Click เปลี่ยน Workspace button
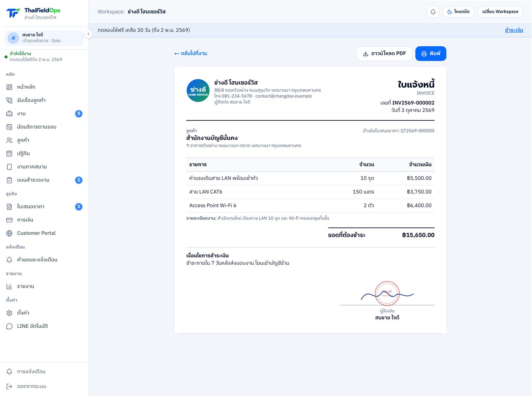 click(x=500, y=12)
